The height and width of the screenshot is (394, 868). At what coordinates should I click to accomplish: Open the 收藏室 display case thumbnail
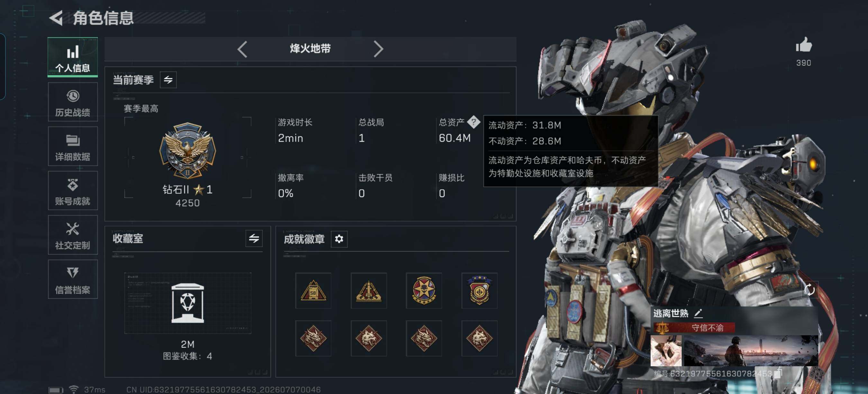(188, 303)
